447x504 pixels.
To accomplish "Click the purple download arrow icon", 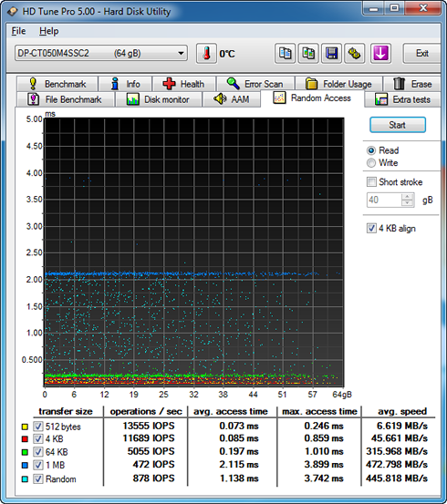I will [x=380, y=54].
